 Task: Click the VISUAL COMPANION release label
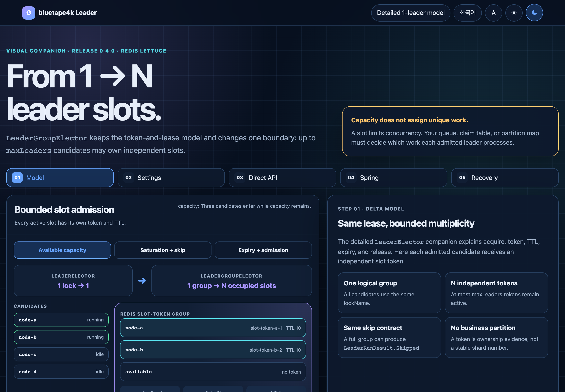pos(86,51)
